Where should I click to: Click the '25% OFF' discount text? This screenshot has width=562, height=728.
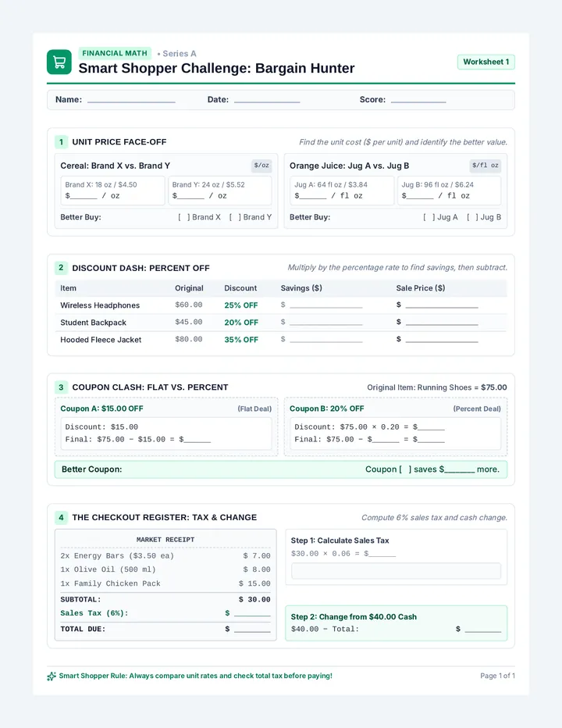tap(241, 305)
